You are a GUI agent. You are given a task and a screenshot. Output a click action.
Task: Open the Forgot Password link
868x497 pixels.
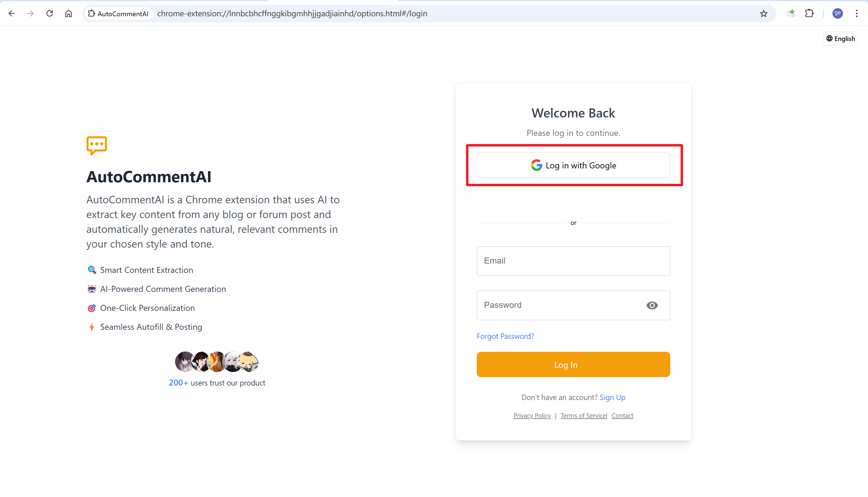click(x=505, y=336)
